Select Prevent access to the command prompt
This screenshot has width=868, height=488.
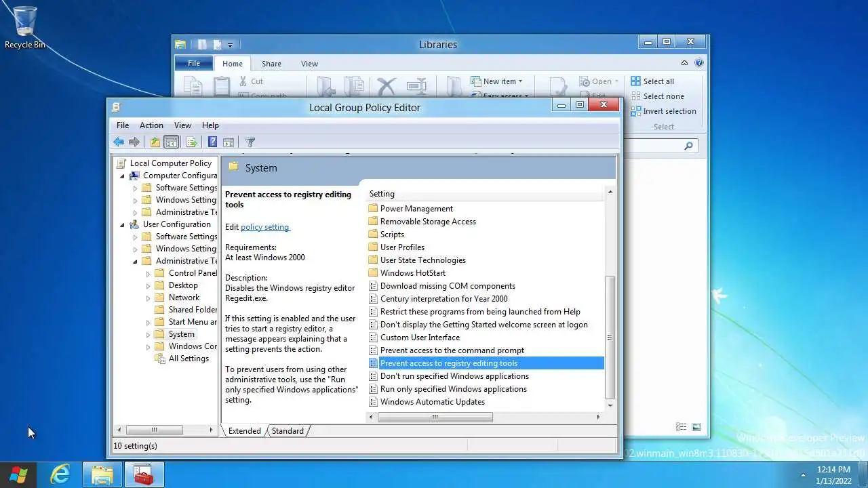click(x=452, y=350)
